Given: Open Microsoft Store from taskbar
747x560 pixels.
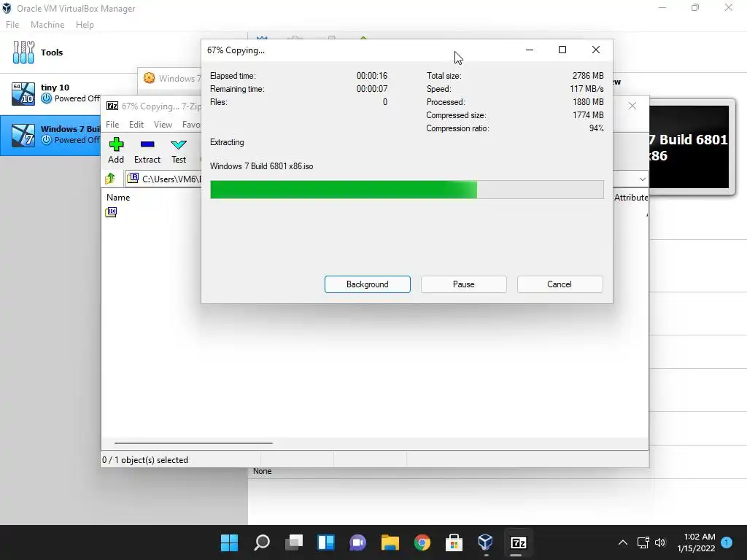Looking at the screenshot, I should click(x=454, y=542).
